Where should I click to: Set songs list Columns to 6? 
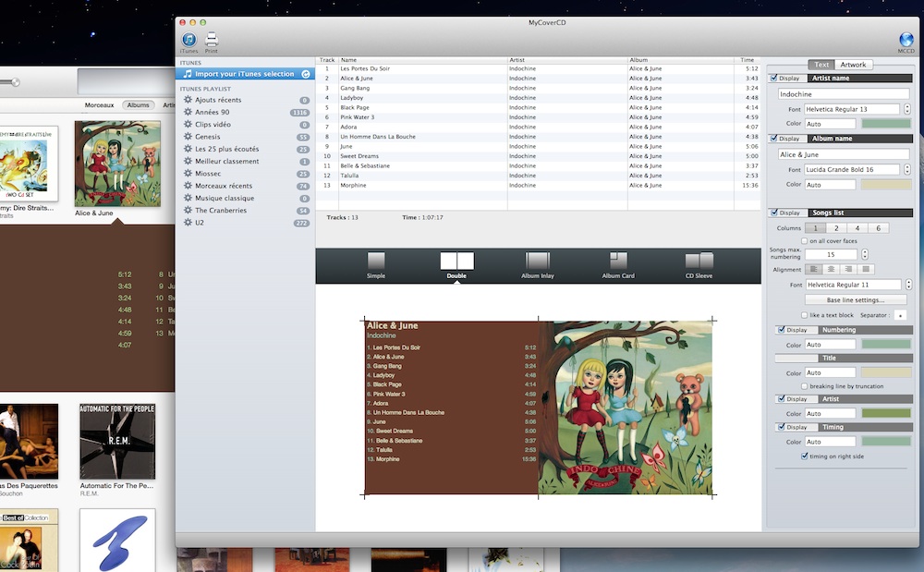[879, 228]
